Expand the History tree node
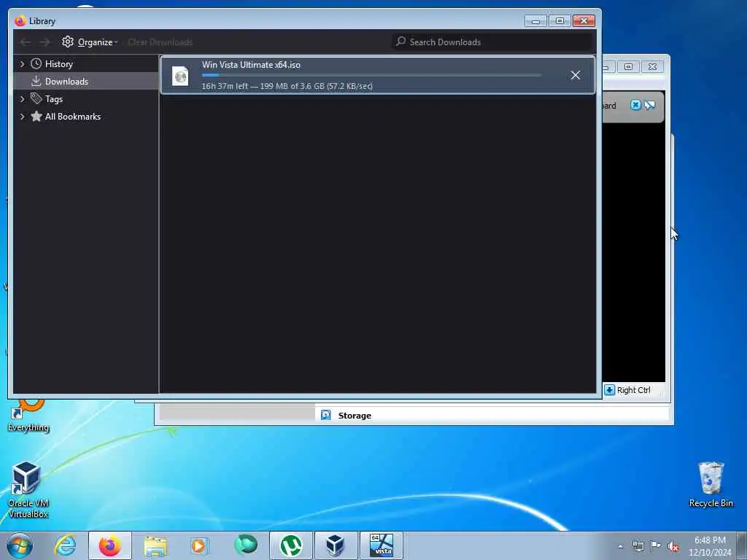 pos(22,64)
